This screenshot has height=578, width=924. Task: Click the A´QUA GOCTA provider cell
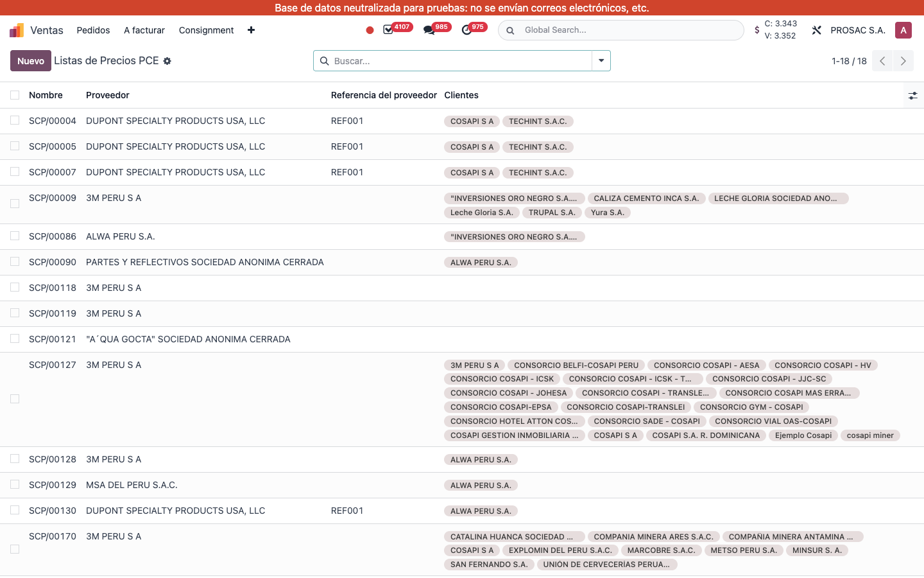pos(188,339)
